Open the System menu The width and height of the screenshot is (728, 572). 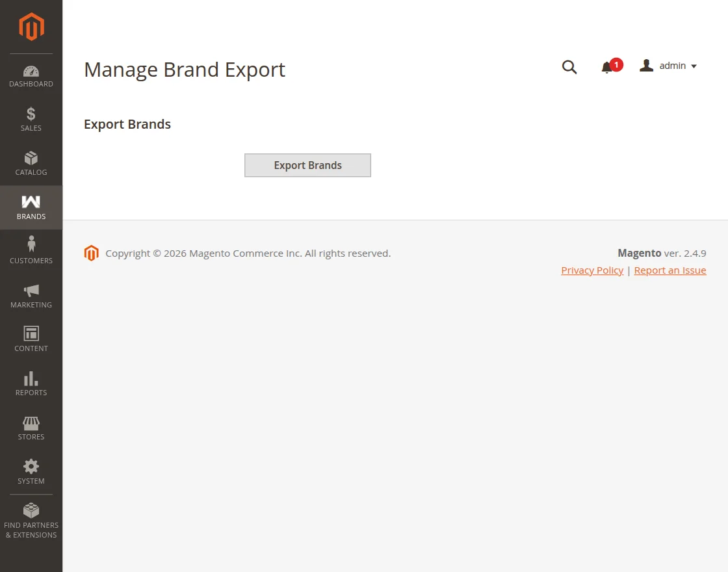tap(31, 472)
